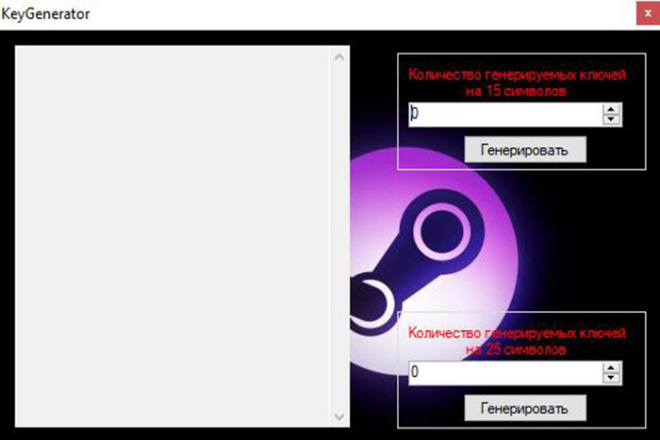Click scroll up arrow of key list
The width and height of the screenshot is (660, 440).
click(339, 57)
